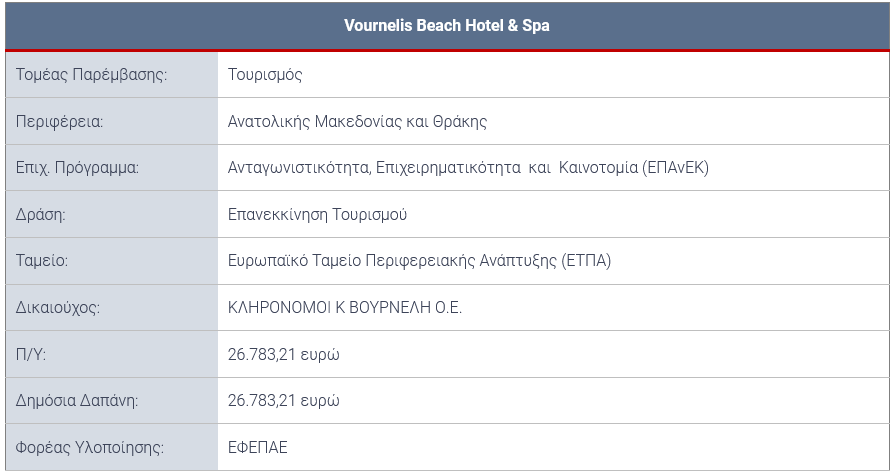Click Ανατολικής Μακεδονίας και Θράκης text
The image size is (892, 475).
[x=357, y=122]
